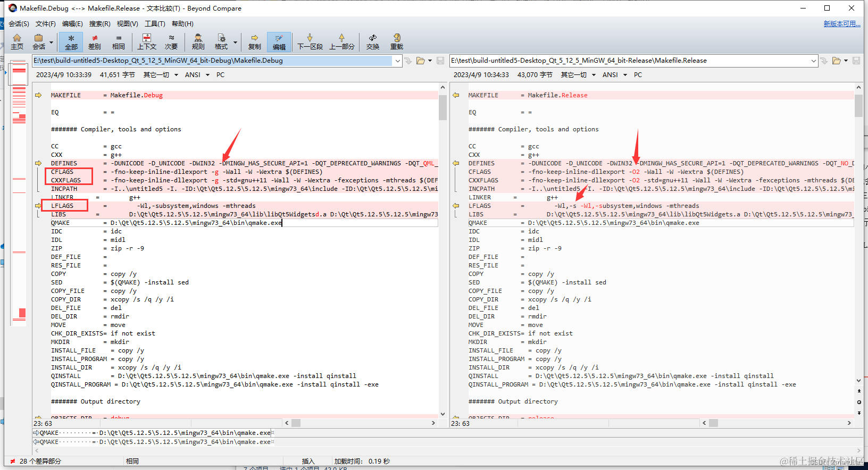Jump to 下一区段 next section
868x470 pixels.
point(310,42)
